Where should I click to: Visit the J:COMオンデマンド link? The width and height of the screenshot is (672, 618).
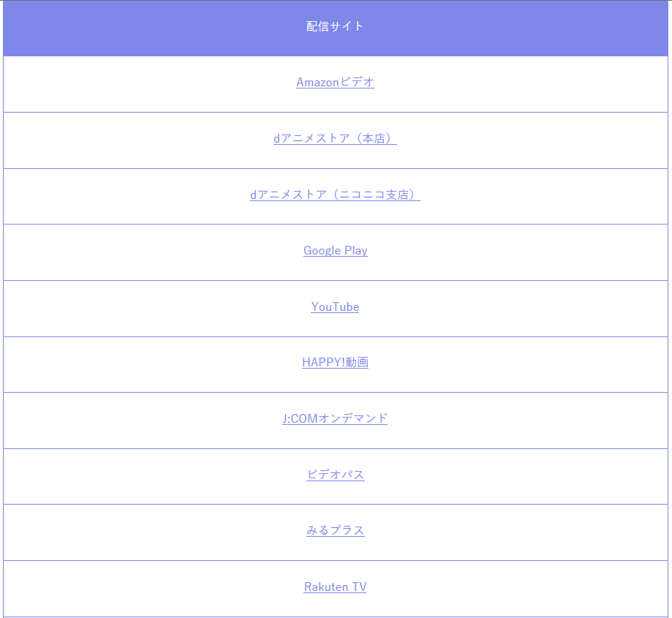335,418
